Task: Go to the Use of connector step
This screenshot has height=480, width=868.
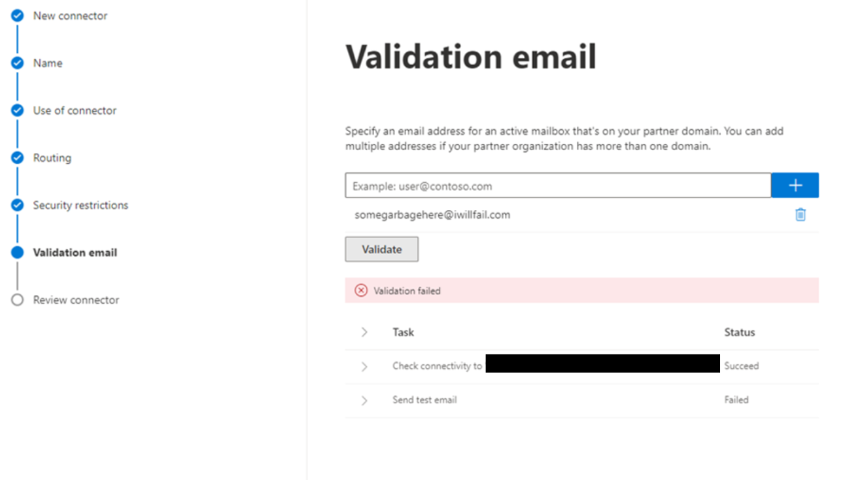Action: [x=75, y=110]
